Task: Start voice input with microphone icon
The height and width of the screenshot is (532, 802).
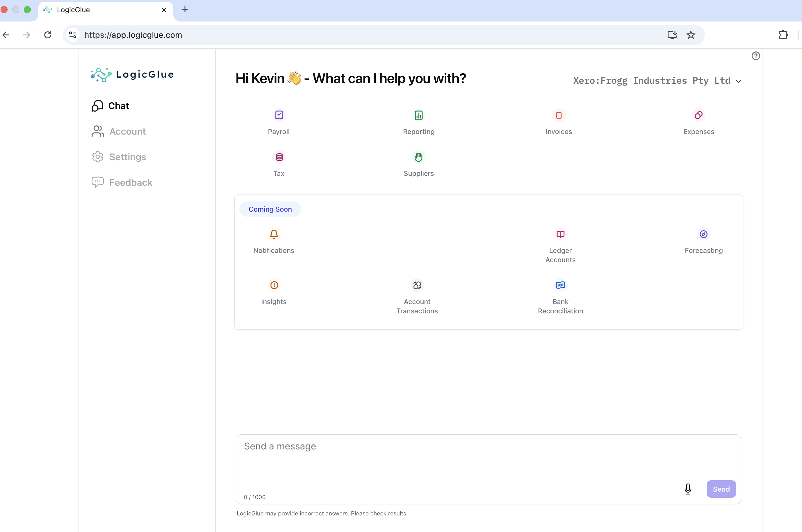Action: (x=688, y=489)
